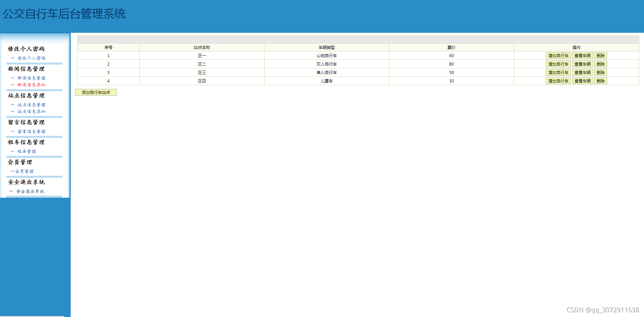Click price cell 30
The image size is (644, 317).
point(452,81)
